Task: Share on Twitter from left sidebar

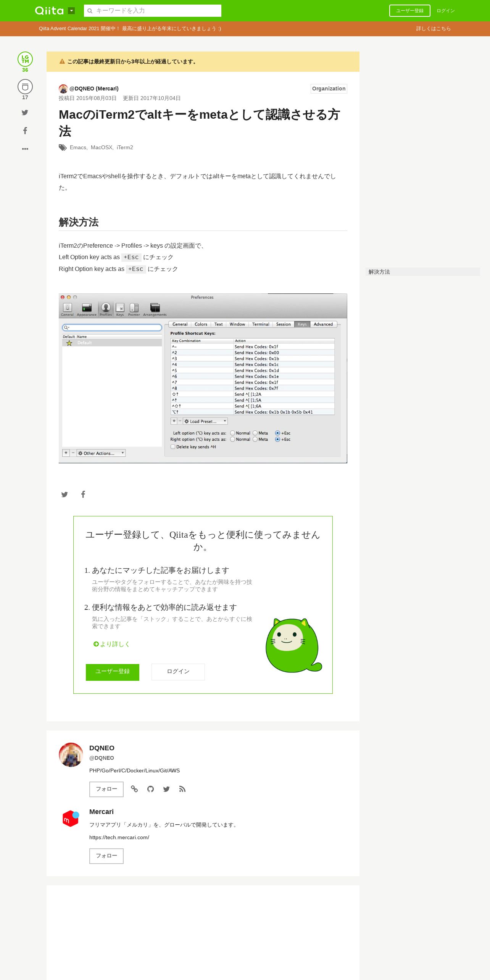Action: point(25,113)
